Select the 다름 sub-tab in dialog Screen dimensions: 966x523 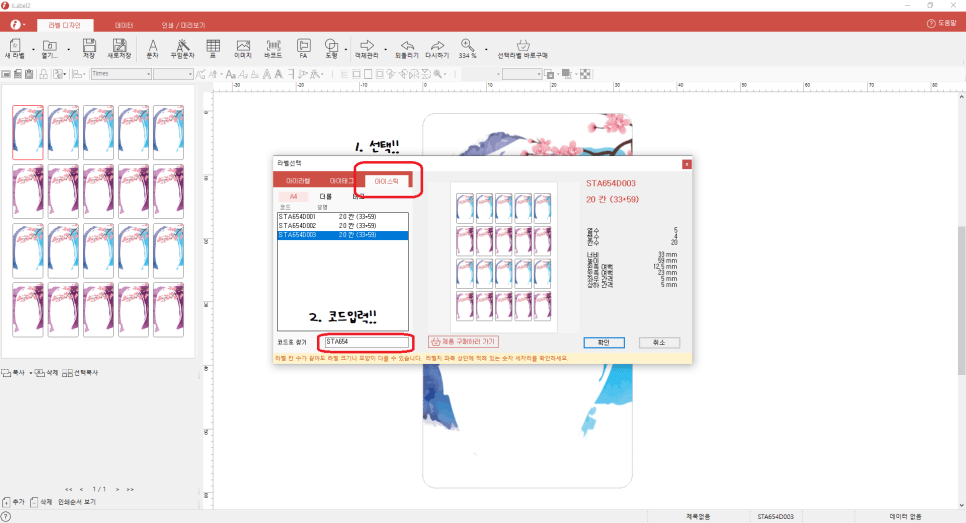(326, 197)
